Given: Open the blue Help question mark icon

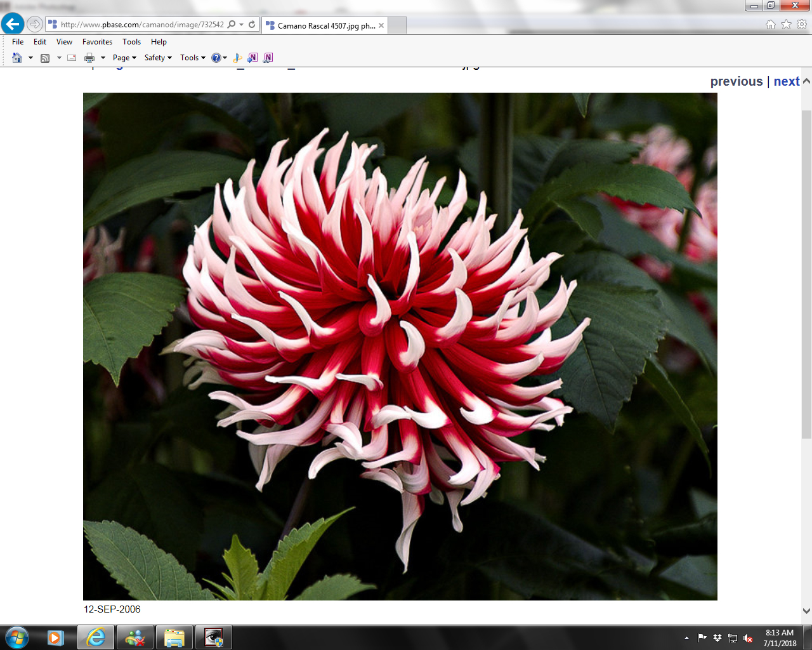Looking at the screenshot, I should click(x=216, y=58).
